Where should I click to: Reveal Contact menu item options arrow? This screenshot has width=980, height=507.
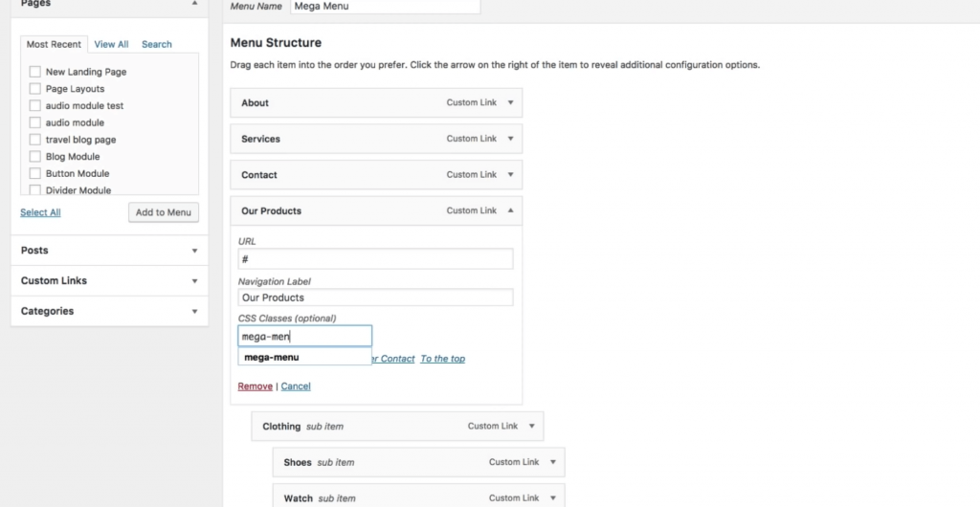pos(510,175)
